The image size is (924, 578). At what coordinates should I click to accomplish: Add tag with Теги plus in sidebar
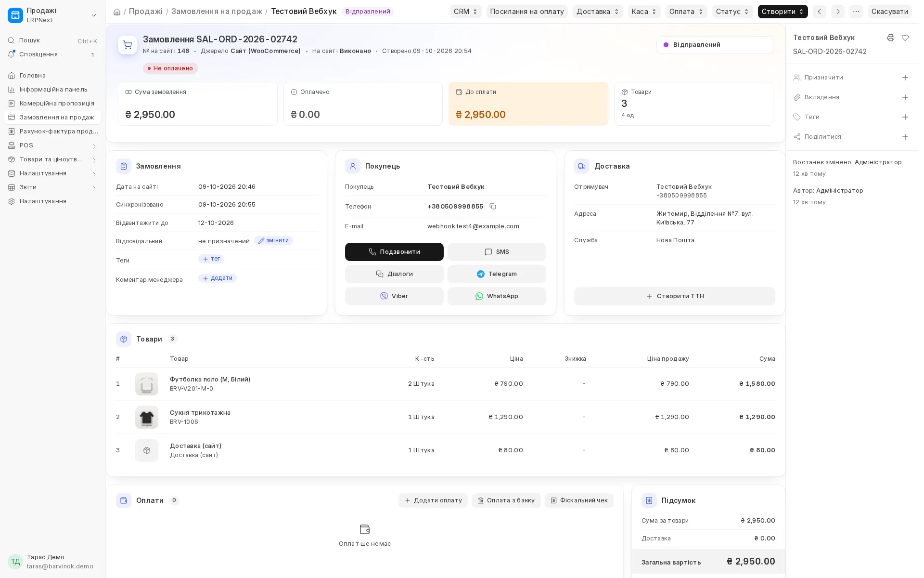tap(905, 117)
